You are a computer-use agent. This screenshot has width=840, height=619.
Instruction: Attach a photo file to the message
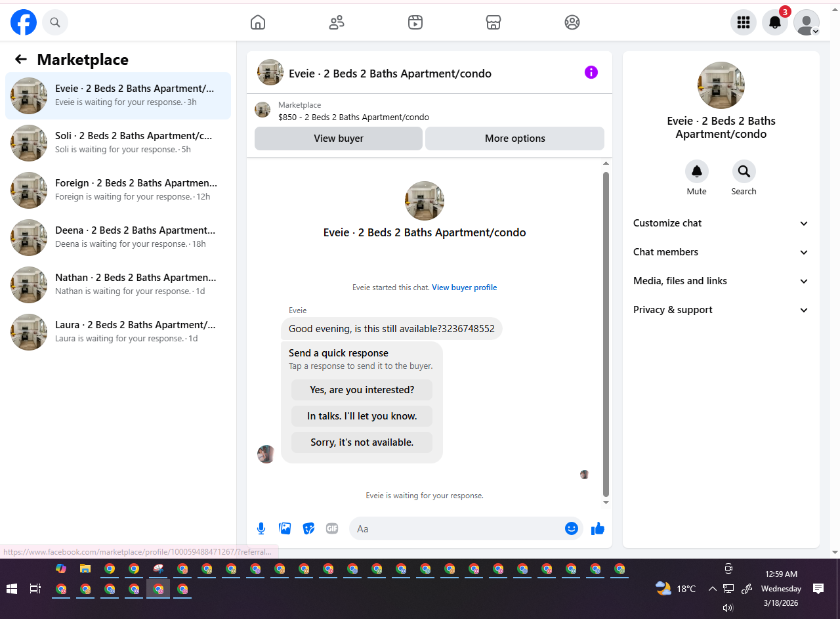point(285,528)
